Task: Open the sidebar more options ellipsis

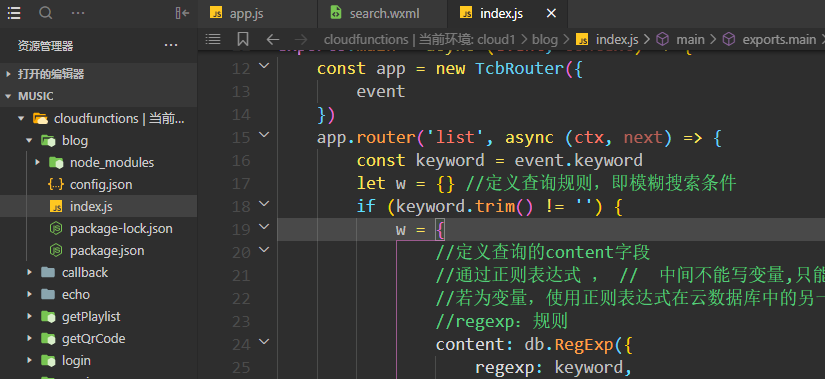Action: pos(78,13)
